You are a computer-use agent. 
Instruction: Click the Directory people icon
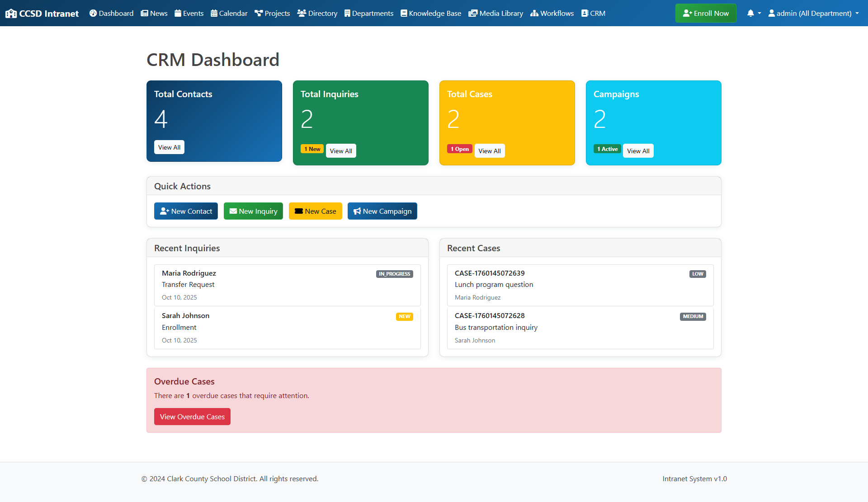point(302,14)
